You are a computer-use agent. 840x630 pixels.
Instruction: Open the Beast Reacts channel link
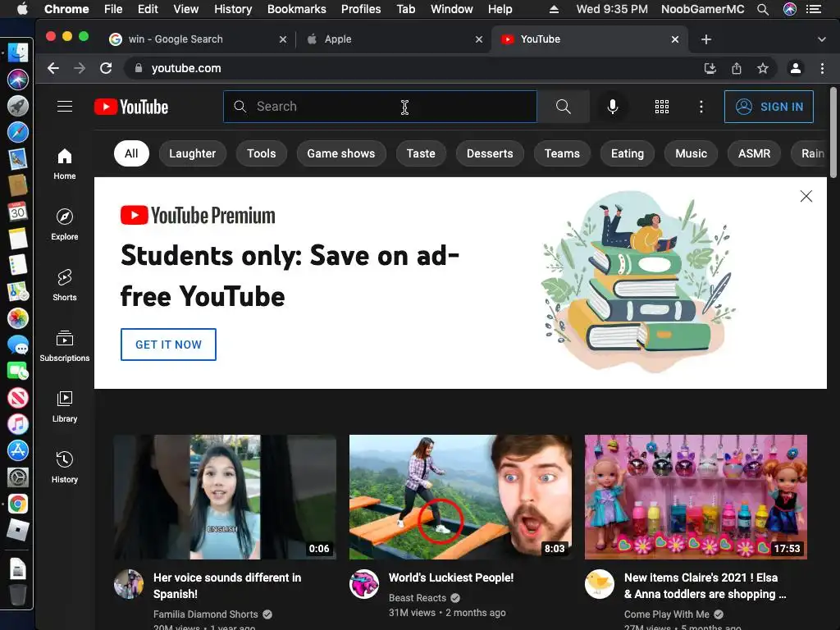[418, 598]
